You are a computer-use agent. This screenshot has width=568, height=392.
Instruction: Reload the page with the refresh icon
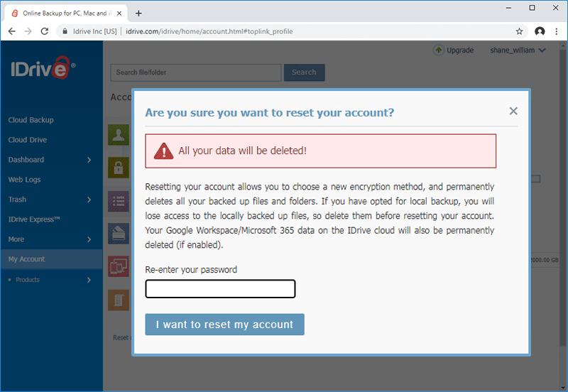45,31
